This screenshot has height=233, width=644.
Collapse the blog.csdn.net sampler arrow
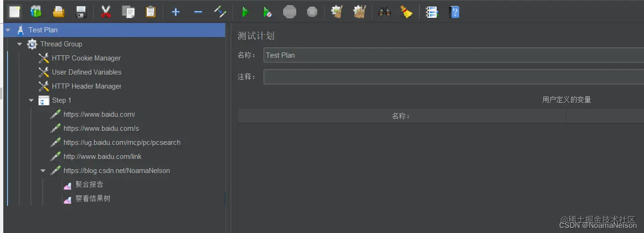[43, 171]
